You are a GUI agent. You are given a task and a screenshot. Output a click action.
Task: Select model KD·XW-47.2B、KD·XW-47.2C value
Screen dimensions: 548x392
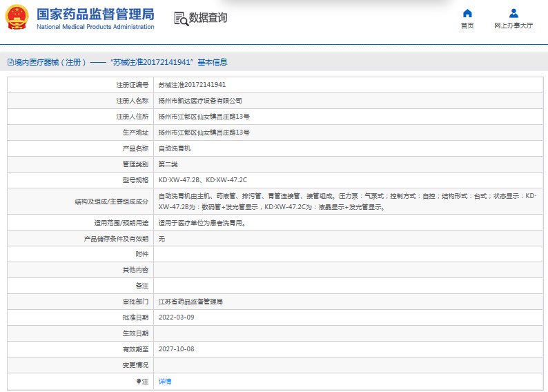pos(203,180)
